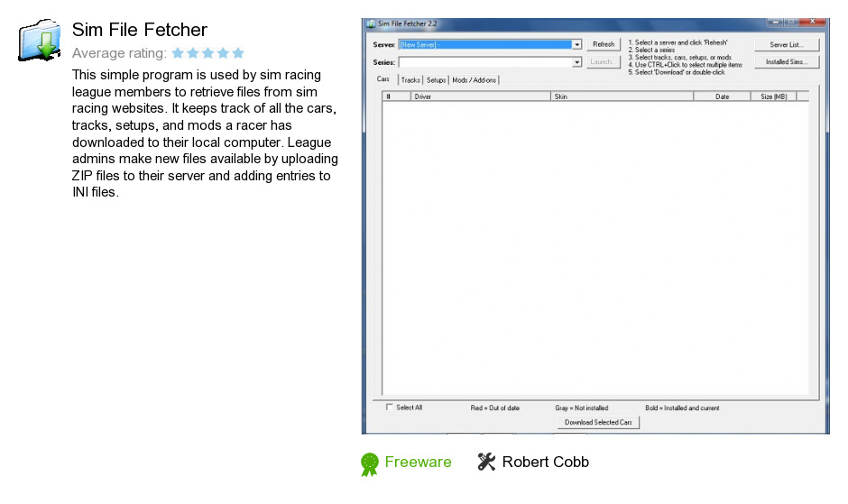Click Download Selected Cars button
This screenshot has width=848, height=504.
[x=598, y=422]
